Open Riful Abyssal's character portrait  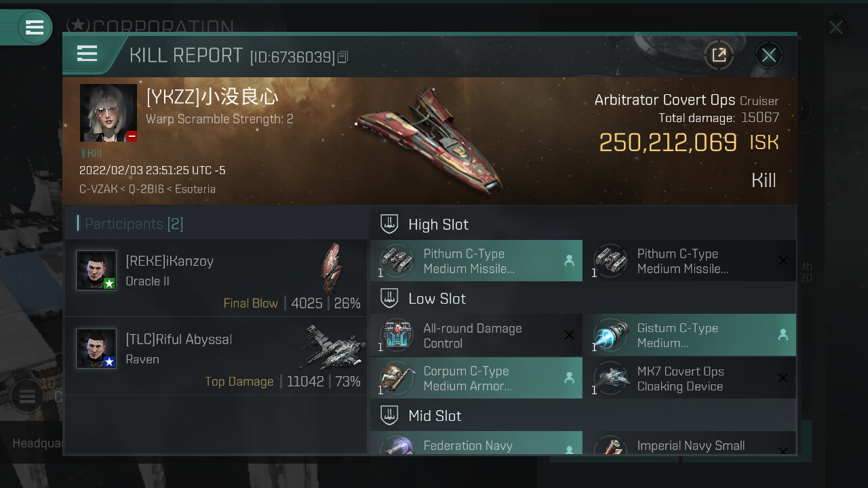(x=96, y=348)
